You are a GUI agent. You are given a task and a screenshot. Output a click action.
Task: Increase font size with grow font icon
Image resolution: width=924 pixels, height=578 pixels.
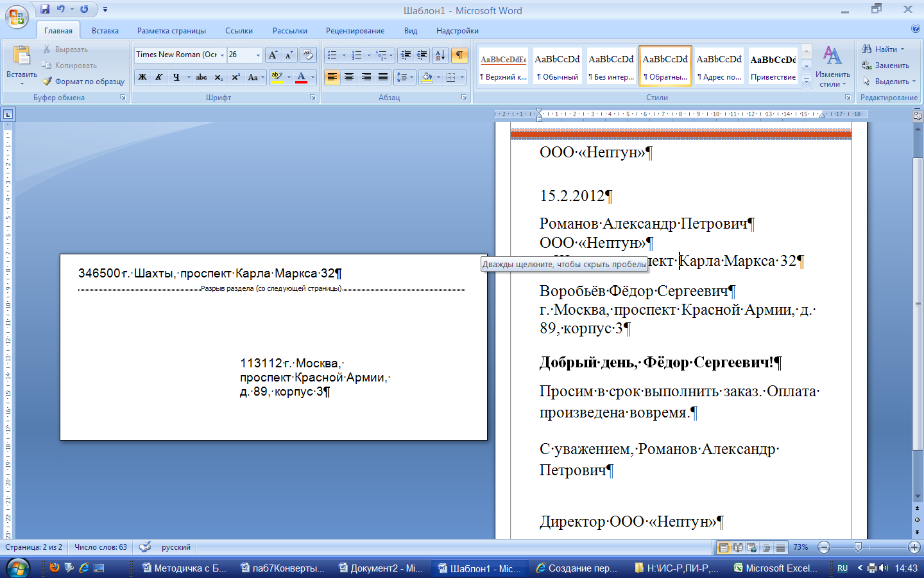tap(273, 55)
